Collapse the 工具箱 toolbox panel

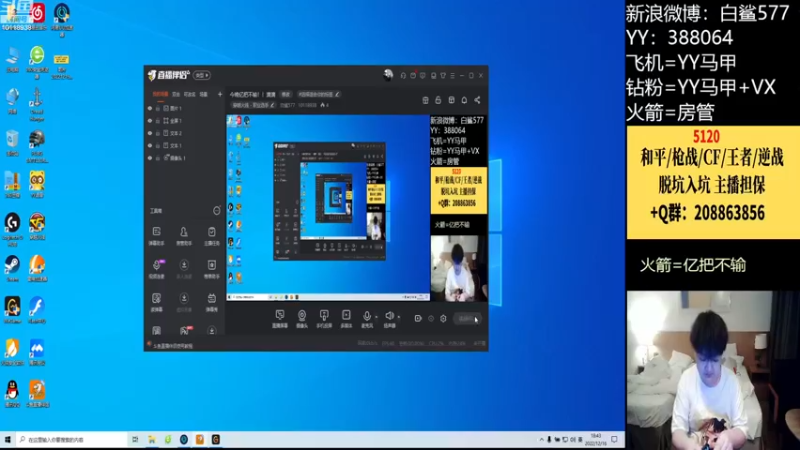click(217, 211)
